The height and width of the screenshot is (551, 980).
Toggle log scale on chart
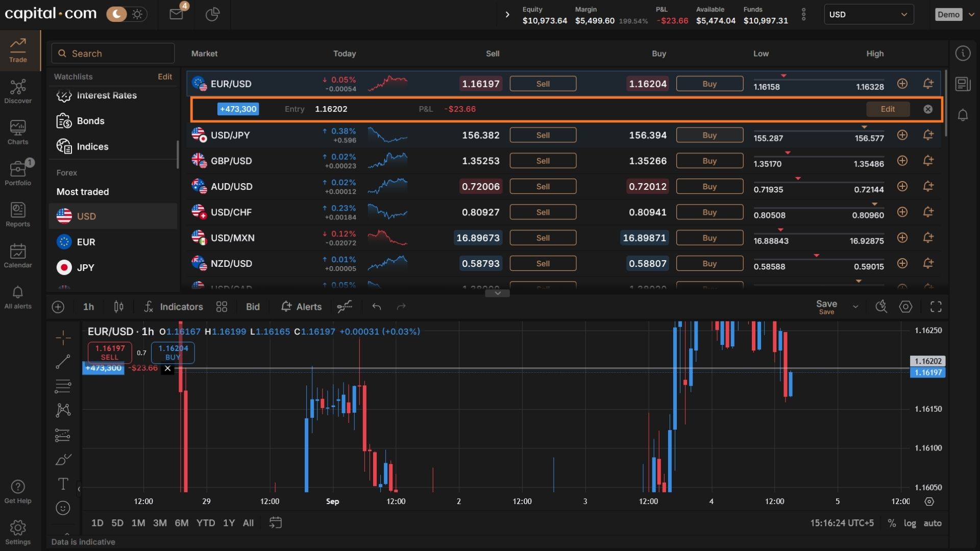[910, 523]
